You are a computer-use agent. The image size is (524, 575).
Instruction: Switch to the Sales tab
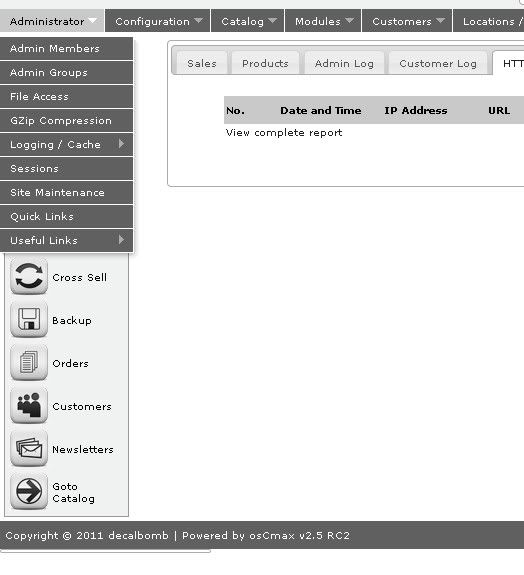202,63
